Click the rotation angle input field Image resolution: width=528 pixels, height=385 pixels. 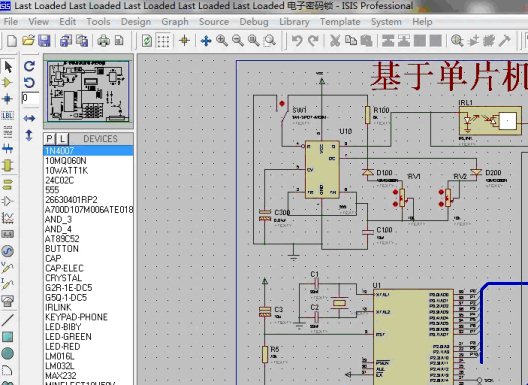pyautogui.click(x=30, y=98)
